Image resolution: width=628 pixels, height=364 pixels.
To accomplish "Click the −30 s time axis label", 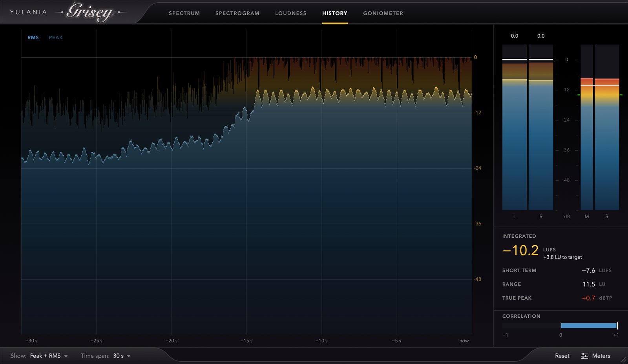I will (x=31, y=341).
